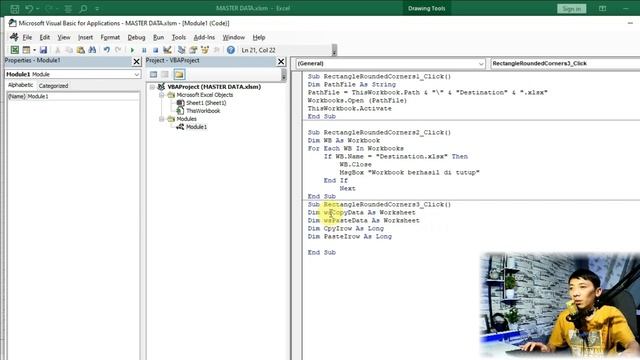Viewport: 640px width, 360px height.
Task: Open the Tools menu
Action: (x=178, y=37)
